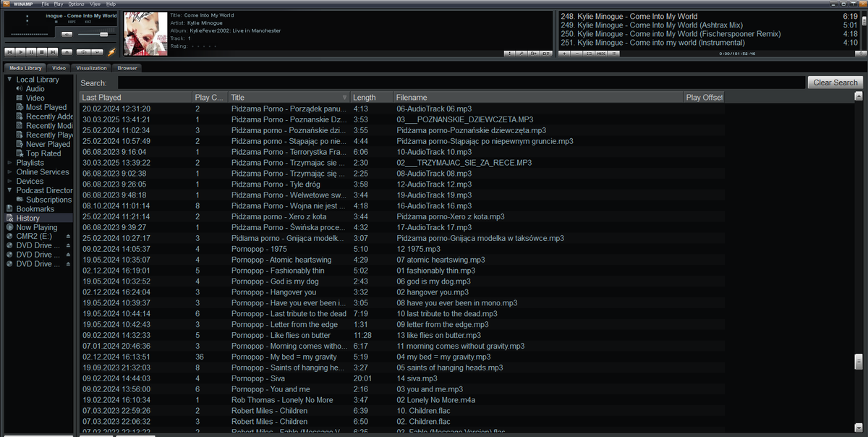The height and width of the screenshot is (437, 868).
Task: Click the Eject open-file button
Action: click(x=67, y=52)
